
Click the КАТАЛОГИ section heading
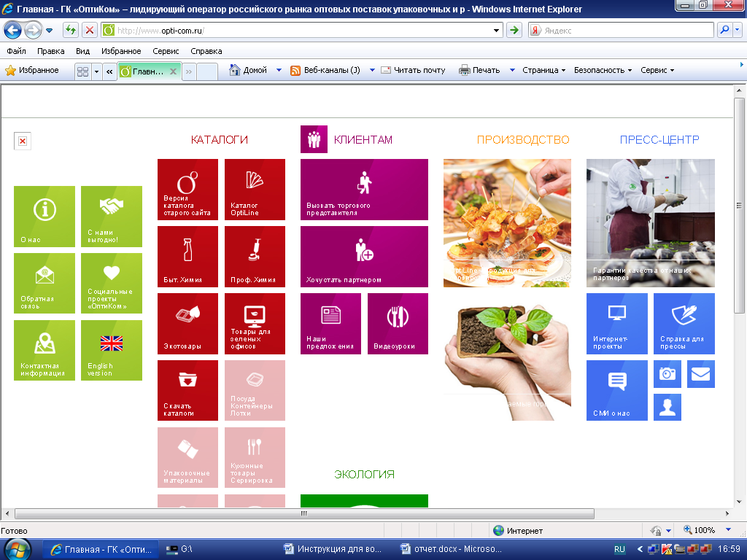point(219,139)
